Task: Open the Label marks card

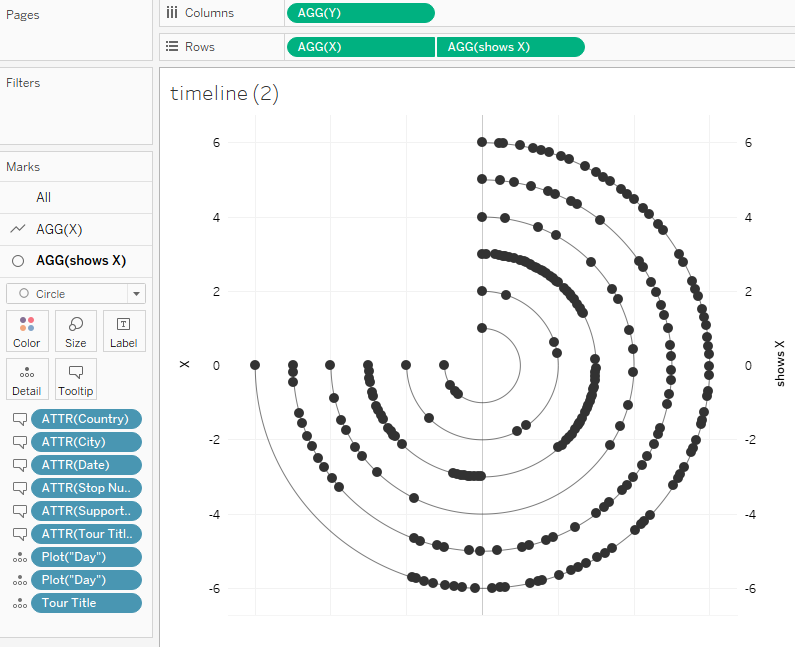Action: [124, 330]
